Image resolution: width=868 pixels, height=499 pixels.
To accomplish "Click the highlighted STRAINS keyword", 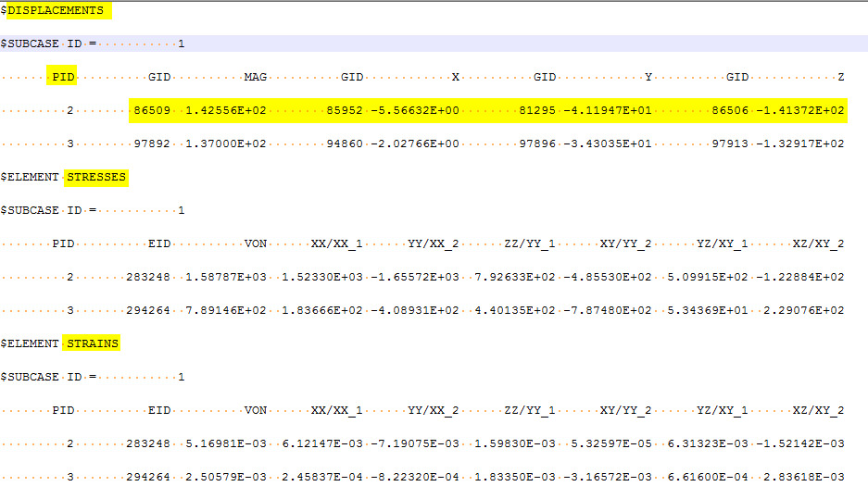I will pyautogui.click(x=93, y=343).
